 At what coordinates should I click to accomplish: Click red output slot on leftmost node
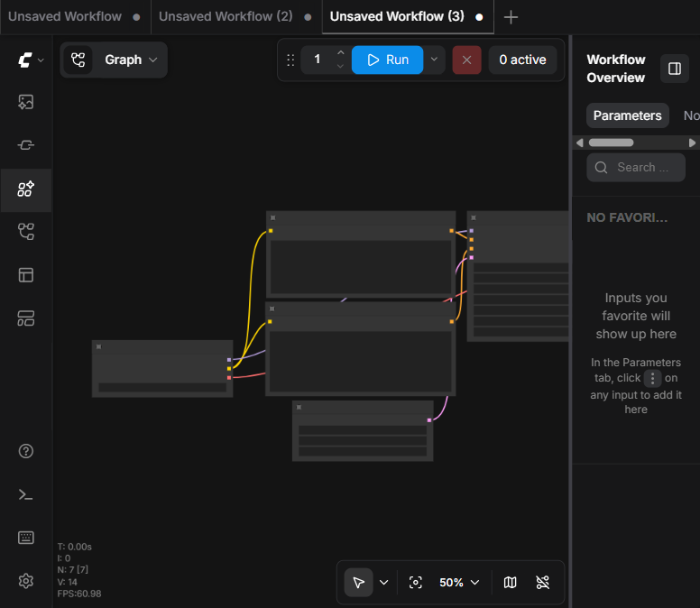(229, 378)
